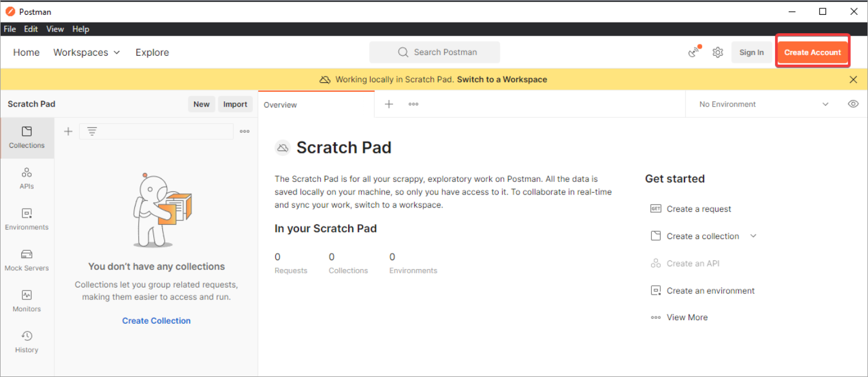Click the Requests count in Scratch Pad
The image size is (868, 377).
pyautogui.click(x=291, y=263)
